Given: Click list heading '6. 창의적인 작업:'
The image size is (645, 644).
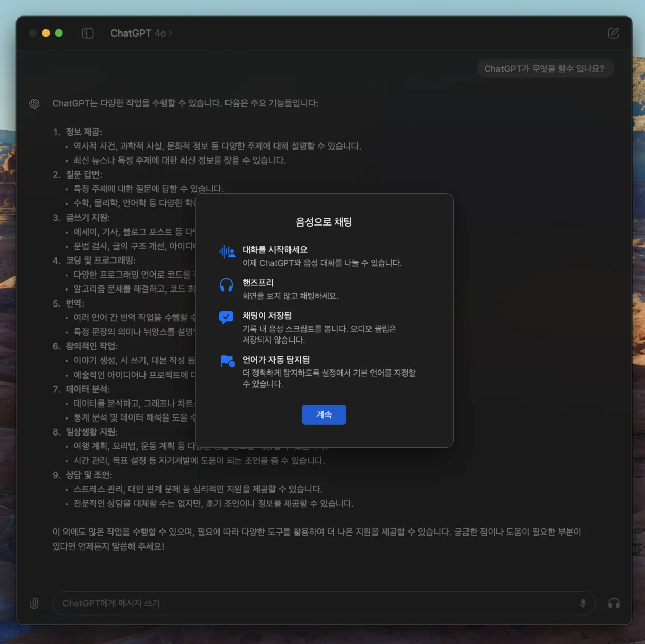Looking at the screenshot, I should [x=86, y=346].
